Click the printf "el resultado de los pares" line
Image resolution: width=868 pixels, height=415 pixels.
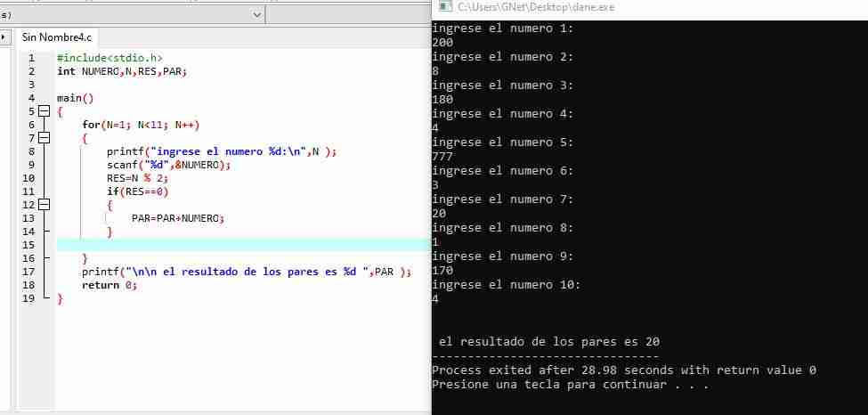(247, 272)
